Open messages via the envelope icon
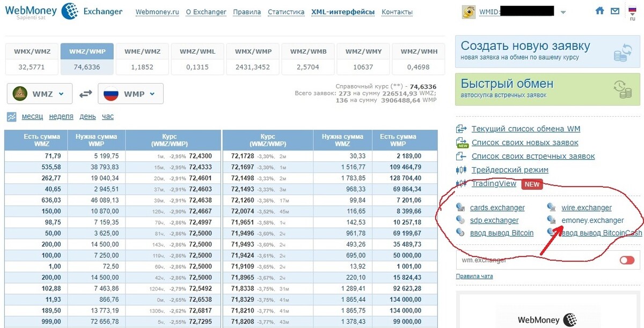 [615, 11]
